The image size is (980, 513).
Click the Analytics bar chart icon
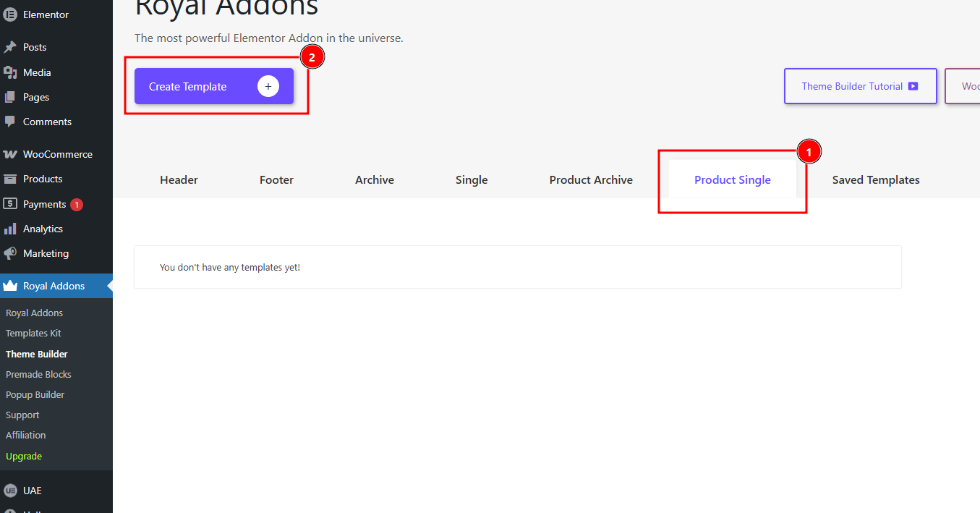pos(10,229)
